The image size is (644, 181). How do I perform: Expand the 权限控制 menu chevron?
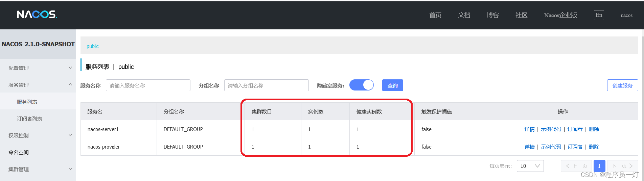tap(70, 135)
